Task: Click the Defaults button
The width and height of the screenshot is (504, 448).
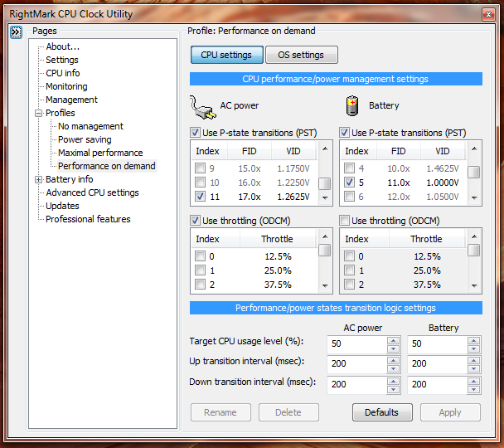Action: [382, 412]
